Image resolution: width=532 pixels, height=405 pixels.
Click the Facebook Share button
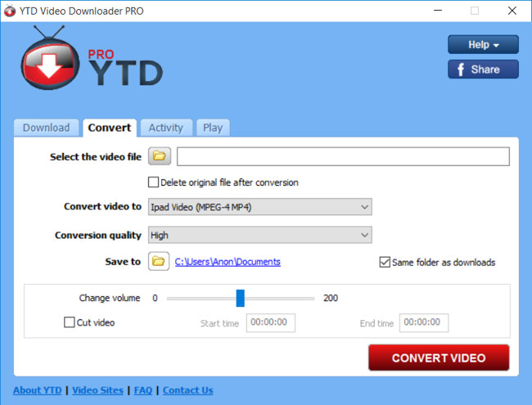[483, 70]
